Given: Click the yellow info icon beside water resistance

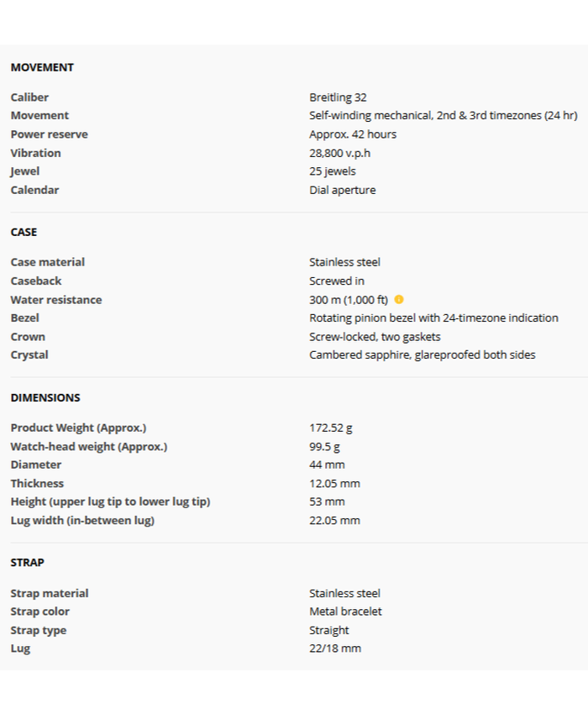Looking at the screenshot, I should [399, 300].
